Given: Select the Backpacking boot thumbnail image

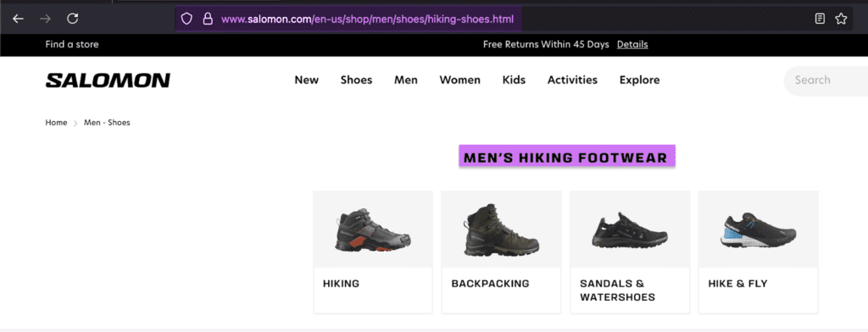Looking at the screenshot, I should coord(501,229).
